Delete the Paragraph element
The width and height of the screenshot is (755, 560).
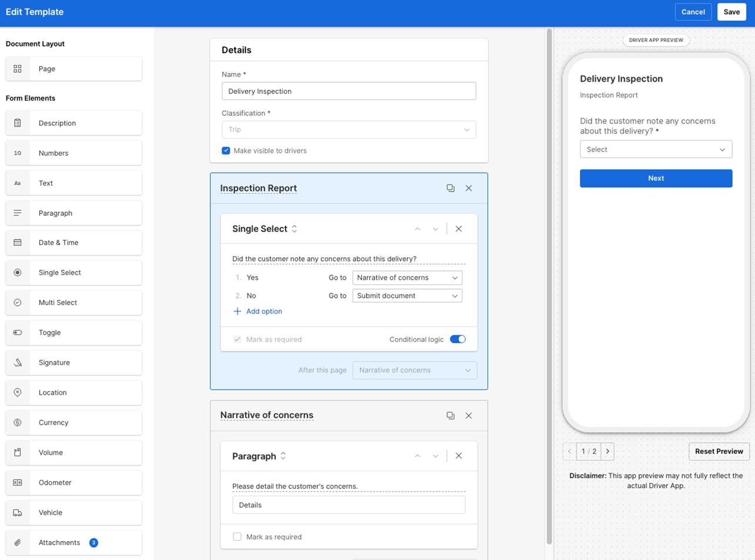pos(459,456)
